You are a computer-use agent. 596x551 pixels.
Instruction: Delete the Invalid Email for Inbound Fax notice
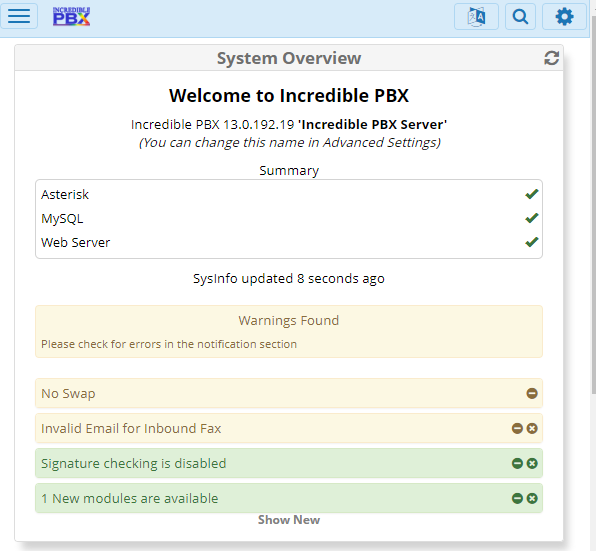(532, 428)
